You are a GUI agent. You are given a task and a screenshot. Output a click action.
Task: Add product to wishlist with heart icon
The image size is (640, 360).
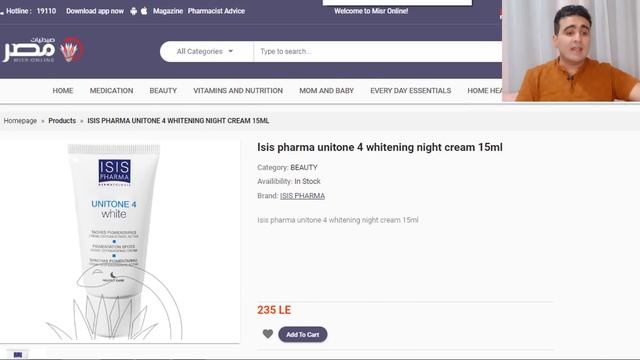268,334
